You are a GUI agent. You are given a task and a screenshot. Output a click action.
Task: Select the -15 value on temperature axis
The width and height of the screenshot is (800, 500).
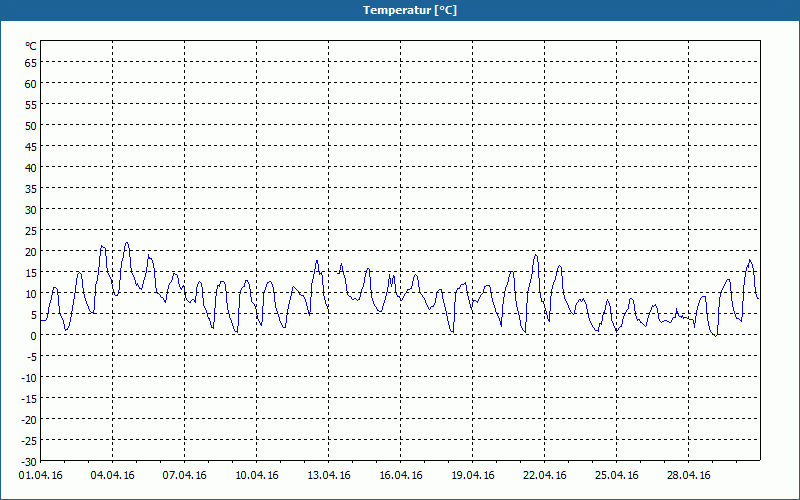point(29,399)
